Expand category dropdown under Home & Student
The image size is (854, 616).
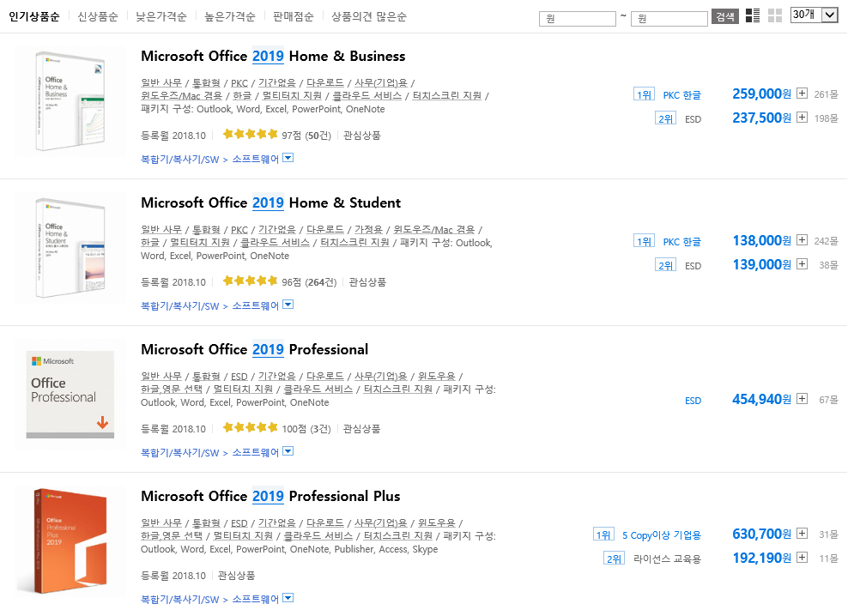click(288, 305)
